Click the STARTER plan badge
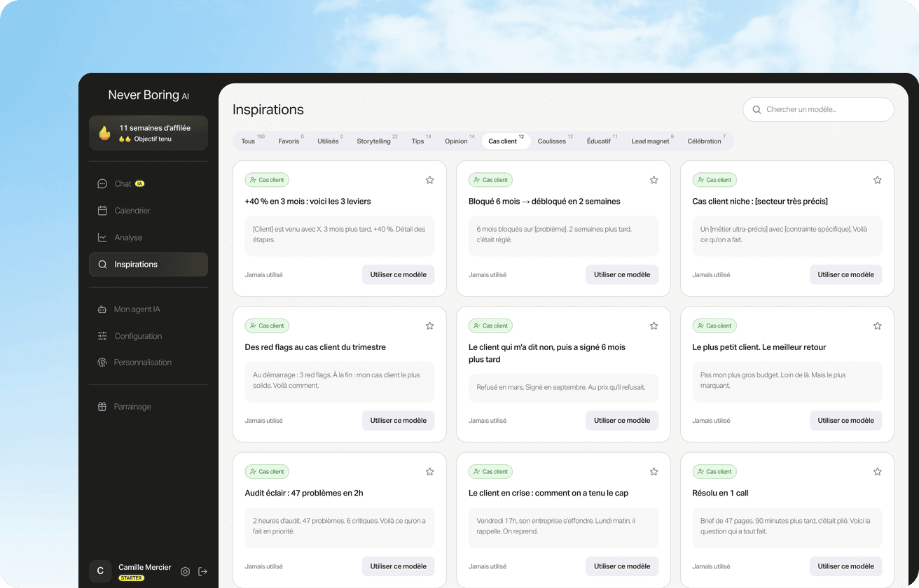 [x=131, y=578]
